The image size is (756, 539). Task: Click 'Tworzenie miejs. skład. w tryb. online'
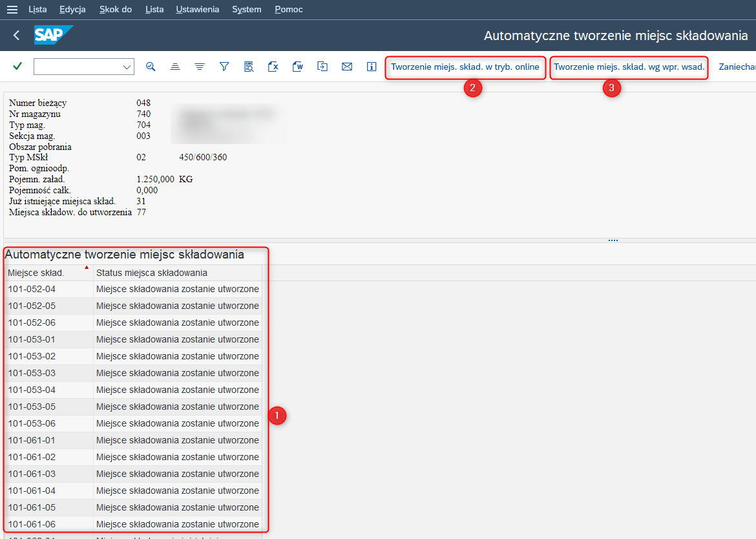pos(465,67)
